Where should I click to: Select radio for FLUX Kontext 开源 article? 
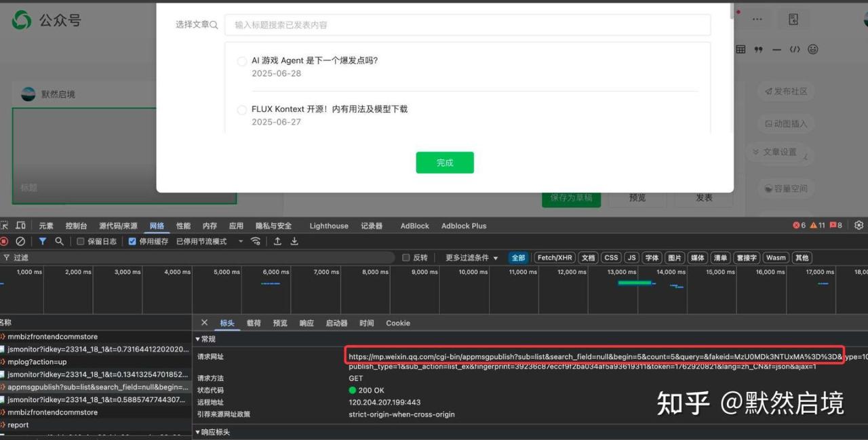[242, 110]
